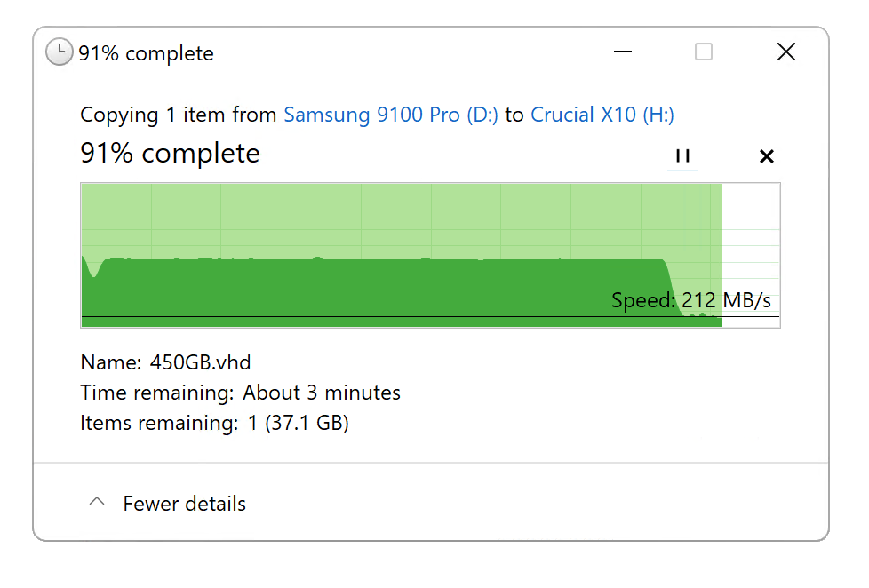869x588 pixels.
Task: Click the Fewer details label
Action: pyautogui.click(x=185, y=504)
